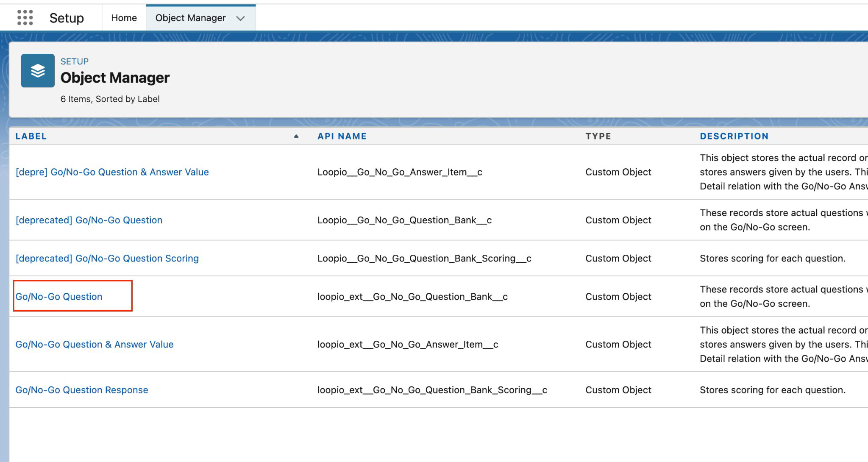The image size is (868, 462).
Task: Open [depre] Go/No-Go Question & Answer Value
Action: coord(112,172)
